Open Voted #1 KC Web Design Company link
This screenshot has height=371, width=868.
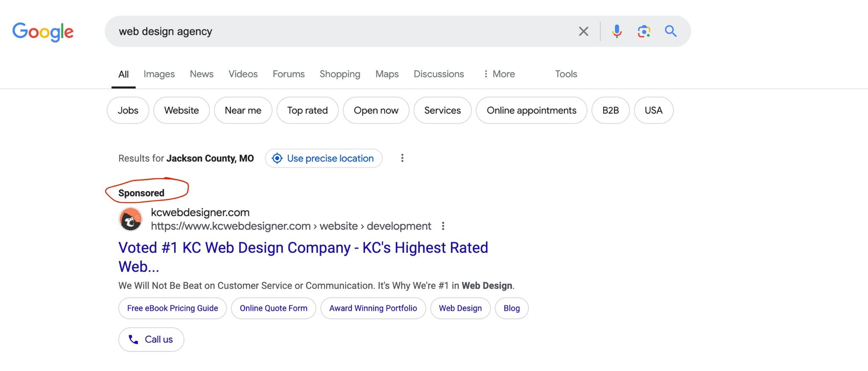[x=303, y=257]
